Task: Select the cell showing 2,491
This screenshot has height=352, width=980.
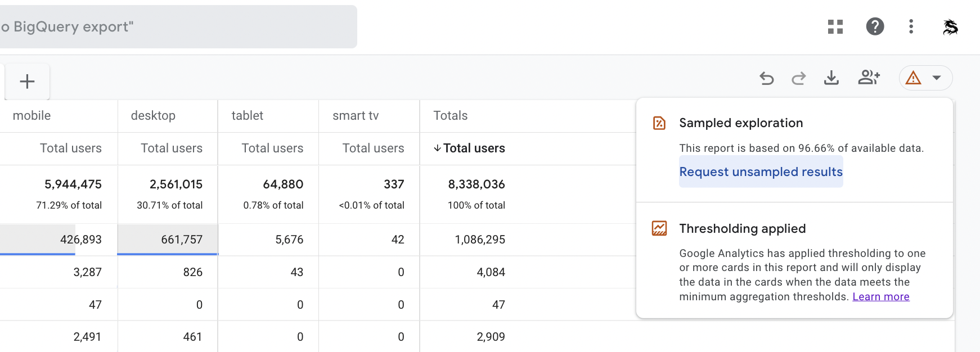Action: [x=87, y=337]
